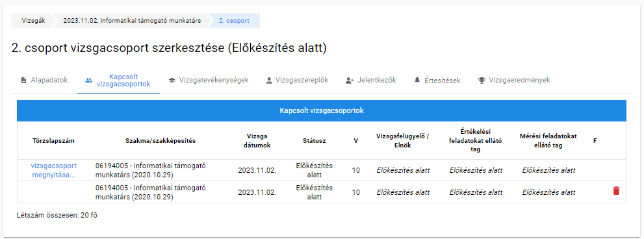This screenshot has height=239, width=644.
Task: Open the Alapadatok tab
Action: click(x=44, y=80)
